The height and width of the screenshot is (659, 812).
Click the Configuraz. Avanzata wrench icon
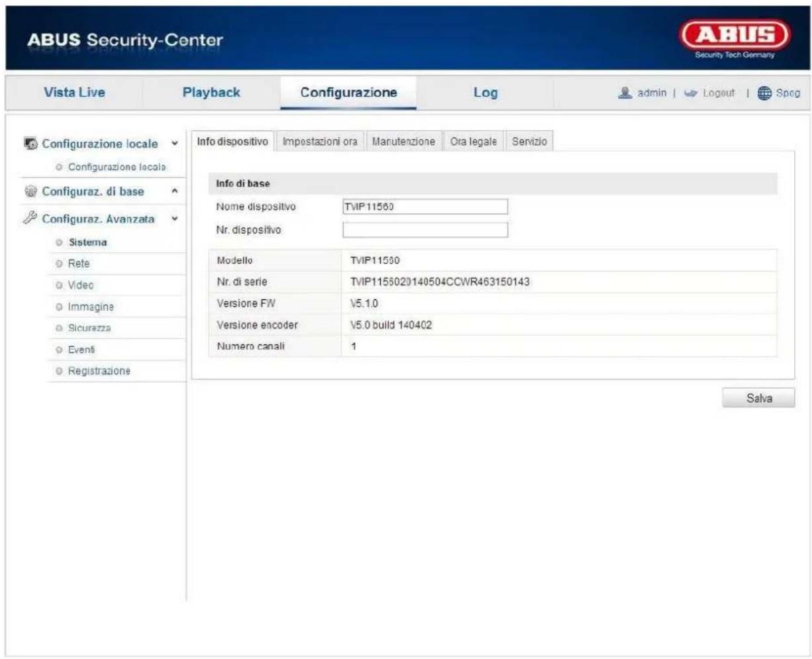click(31, 218)
